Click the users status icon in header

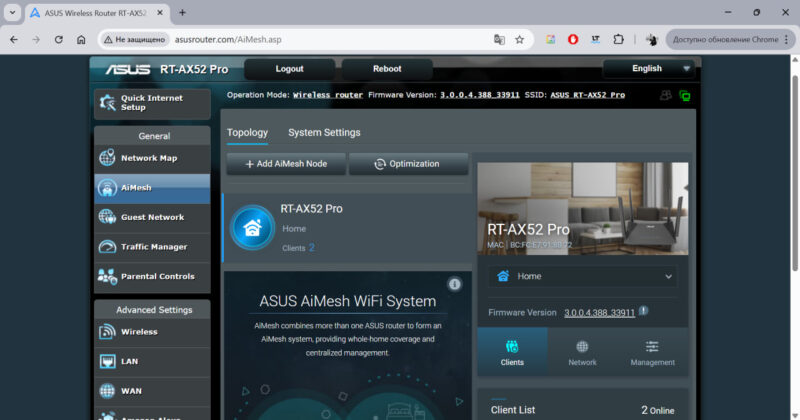(665, 95)
